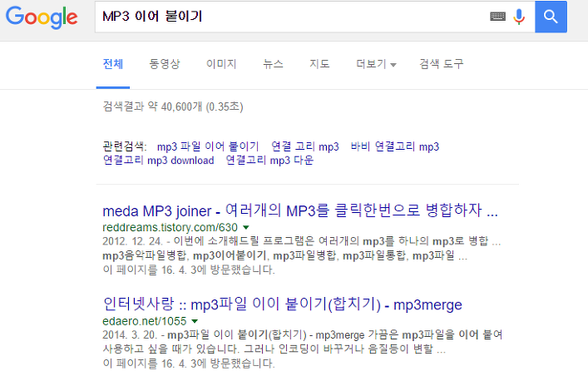Screen dimensions: 588x381
Task: Click the blue search magnifier button
Action: pos(551,17)
